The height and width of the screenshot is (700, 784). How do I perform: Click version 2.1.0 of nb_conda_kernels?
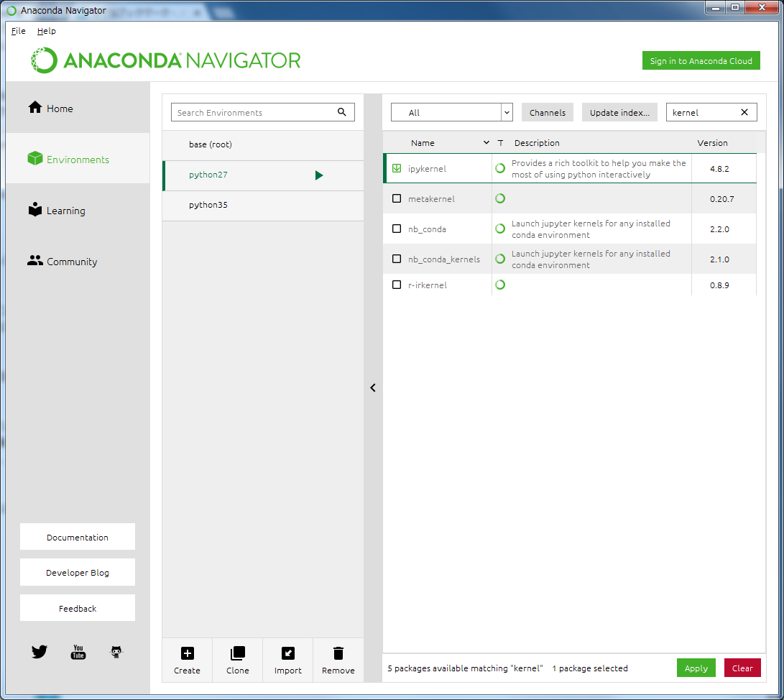tap(719, 259)
